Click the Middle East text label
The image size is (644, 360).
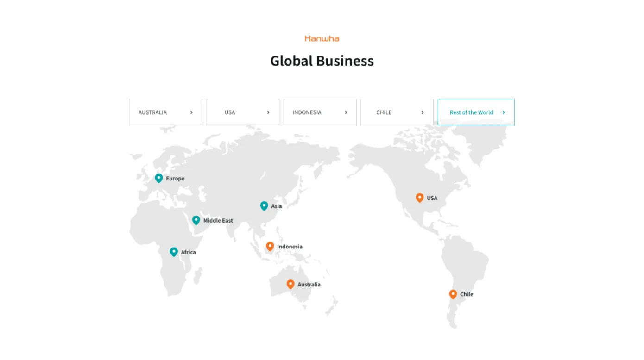click(218, 221)
